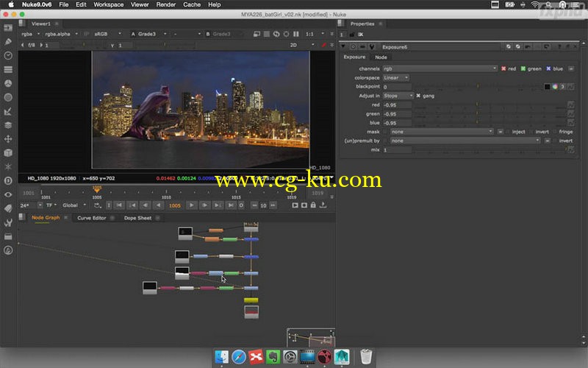Click the blackpoint color wheel icon
Viewport: 588px width, 368px height.
point(555,87)
